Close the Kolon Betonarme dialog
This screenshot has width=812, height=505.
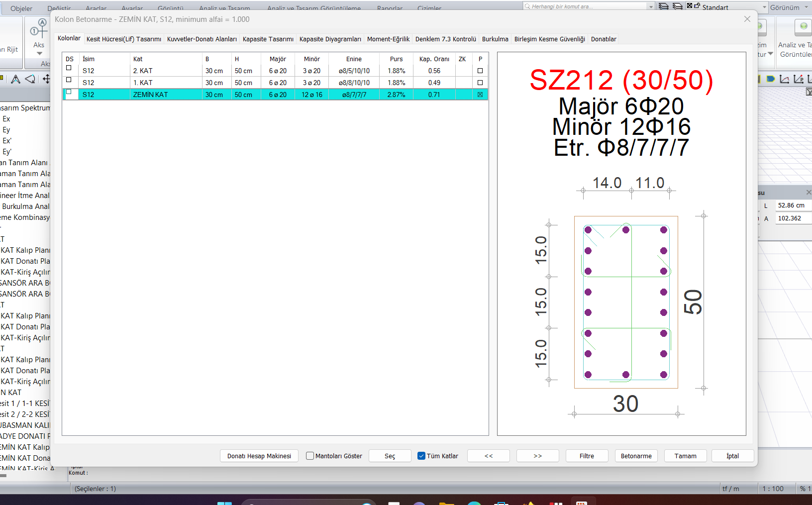point(747,19)
